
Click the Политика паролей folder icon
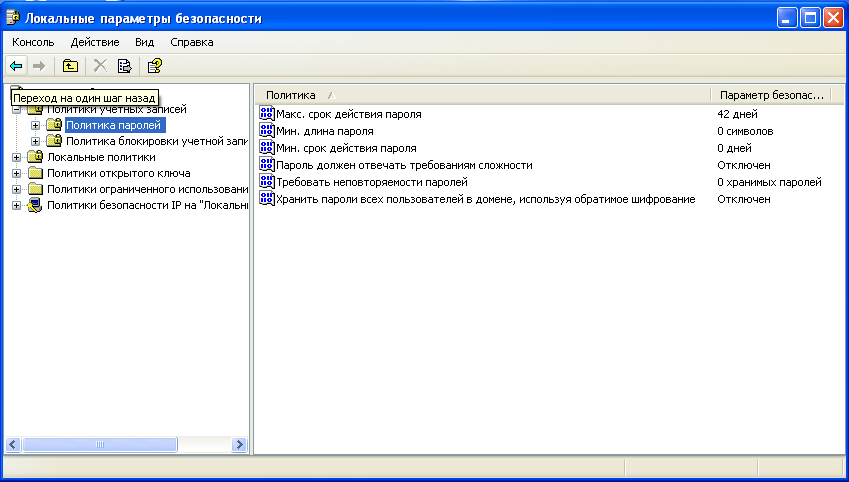pos(54,125)
